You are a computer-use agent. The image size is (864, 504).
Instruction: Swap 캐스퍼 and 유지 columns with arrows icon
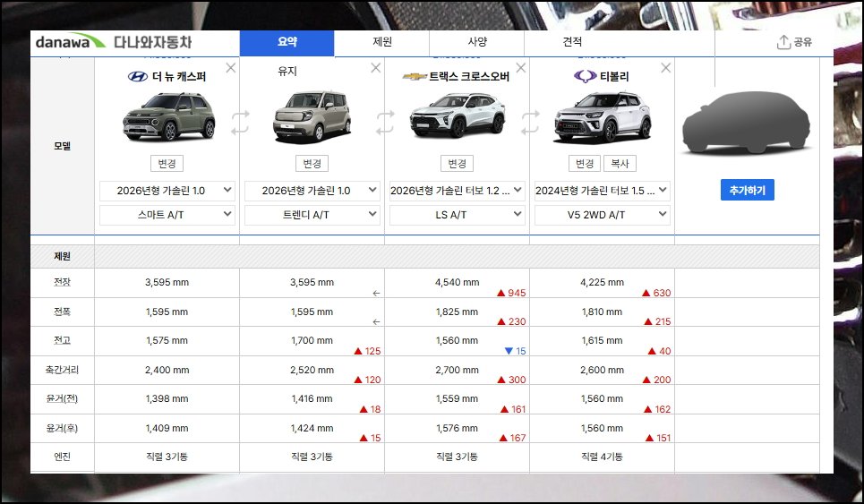pos(240,123)
